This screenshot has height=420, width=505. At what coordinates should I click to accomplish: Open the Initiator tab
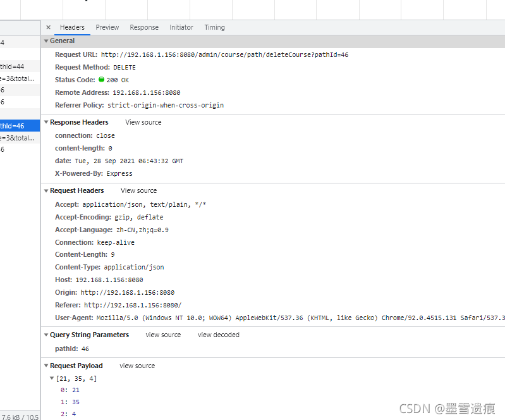(x=181, y=27)
